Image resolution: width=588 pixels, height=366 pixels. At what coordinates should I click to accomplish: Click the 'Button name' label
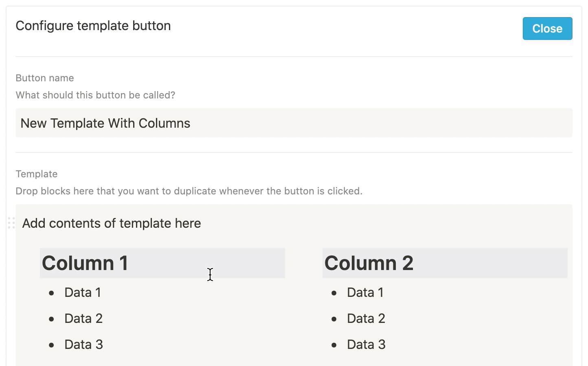[45, 78]
